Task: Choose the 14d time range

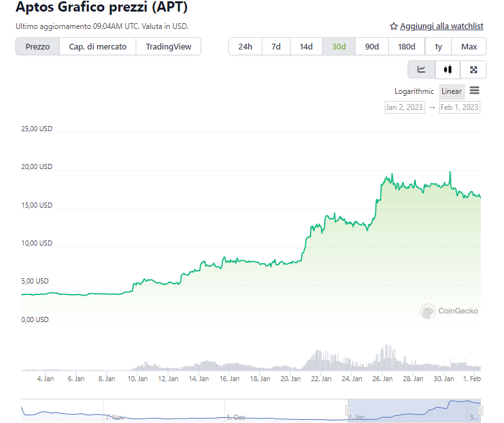Action: click(x=306, y=46)
